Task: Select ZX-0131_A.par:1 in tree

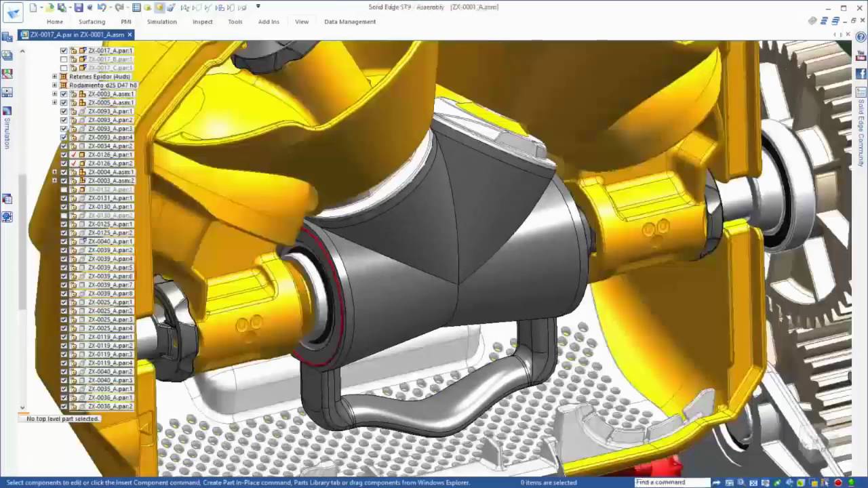Action: click(x=111, y=199)
